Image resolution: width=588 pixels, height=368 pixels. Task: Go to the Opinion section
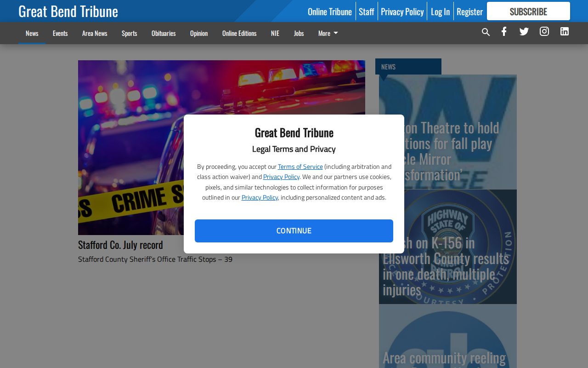pyautogui.click(x=199, y=33)
